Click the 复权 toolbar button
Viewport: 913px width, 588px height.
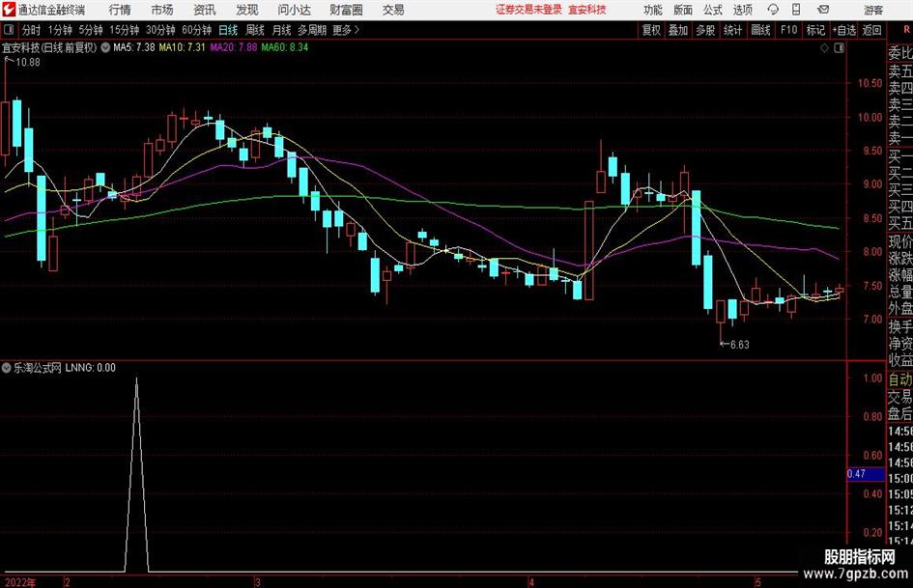pos(651,30)
